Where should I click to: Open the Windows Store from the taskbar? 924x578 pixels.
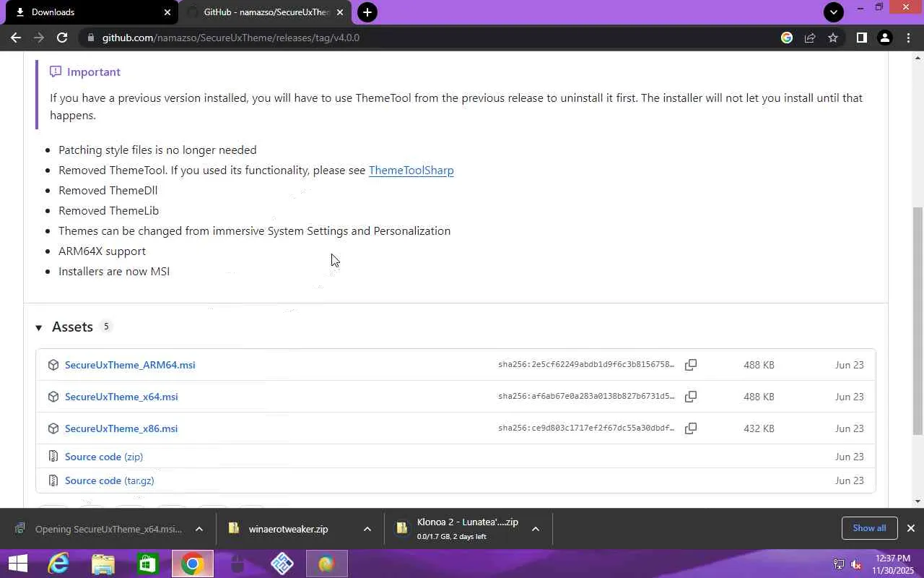tap(148, 564)
